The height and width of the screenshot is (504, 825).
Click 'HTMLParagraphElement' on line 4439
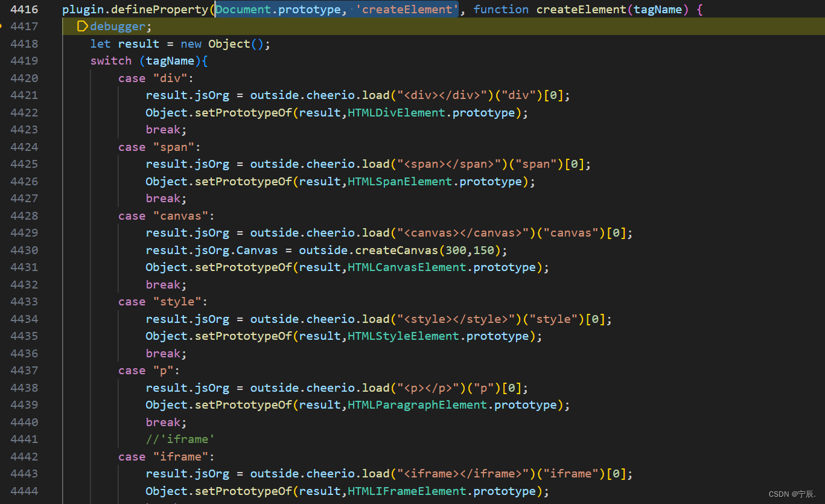(418, 405)
